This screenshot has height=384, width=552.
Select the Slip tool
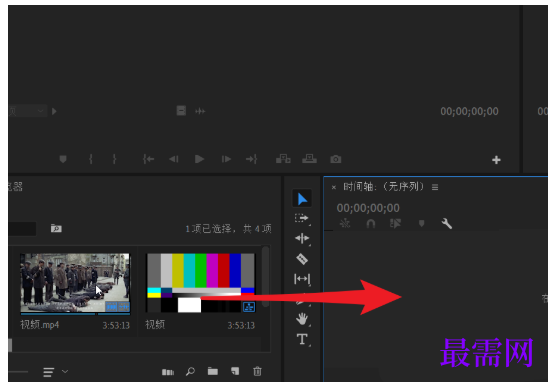pyautogui.click(x=302, y=279)
